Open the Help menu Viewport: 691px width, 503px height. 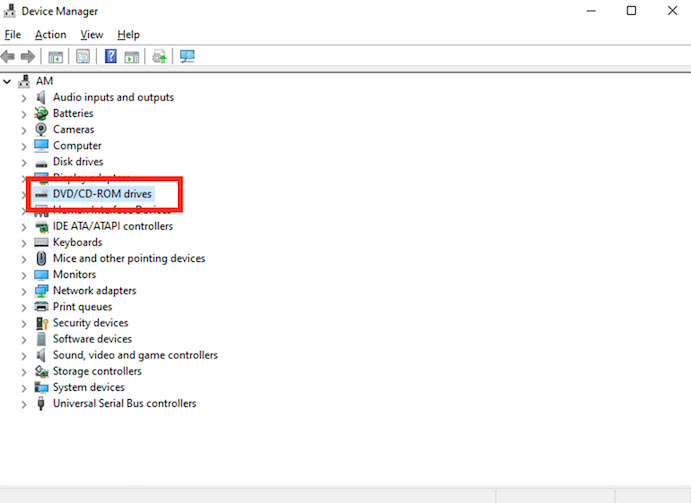pos(128,34)
